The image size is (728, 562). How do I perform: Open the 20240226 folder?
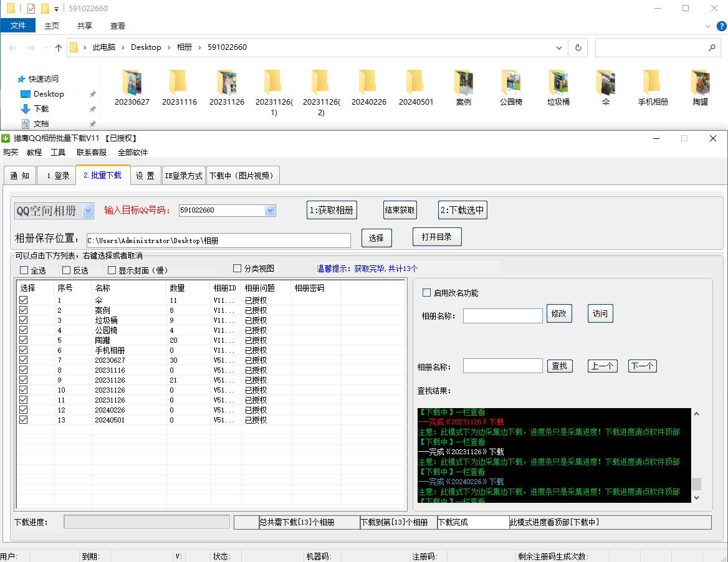pyautogui.click(x=368, y=88)
